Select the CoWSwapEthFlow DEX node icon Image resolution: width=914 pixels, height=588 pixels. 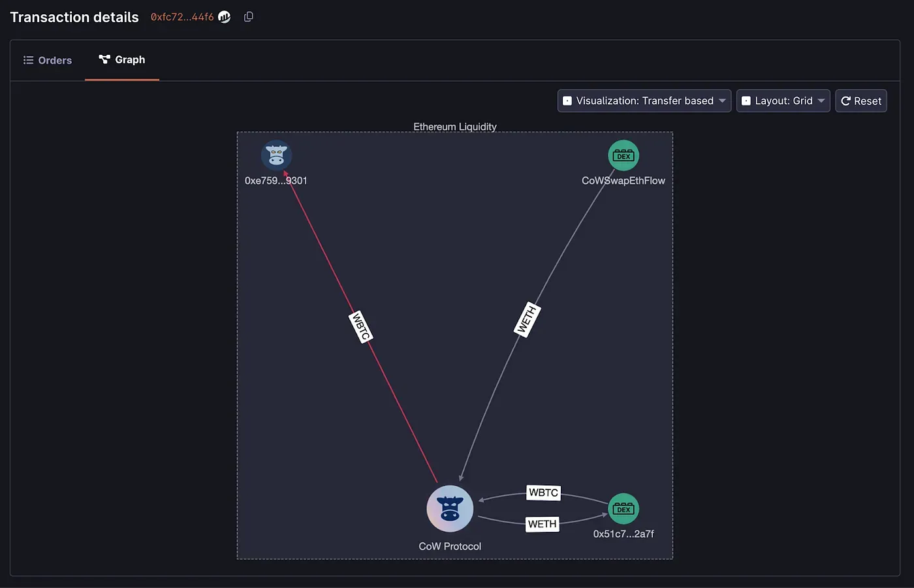pyautogui.click(x=623, y=155)
